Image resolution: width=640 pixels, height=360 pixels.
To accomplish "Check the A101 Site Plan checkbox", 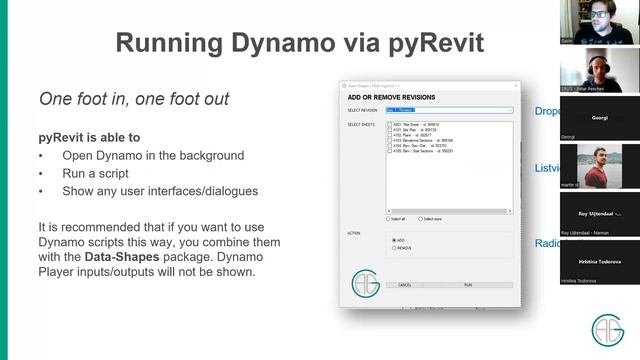I will tap(390, 130).
